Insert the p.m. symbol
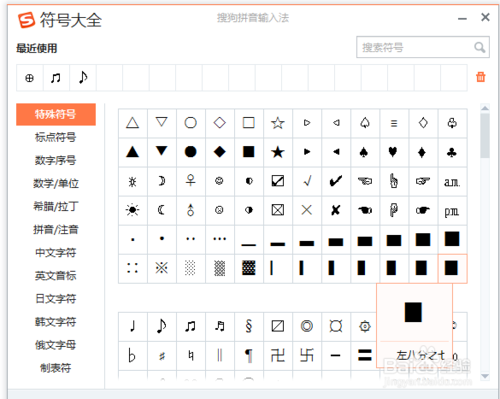 click(x=452, y=210)
